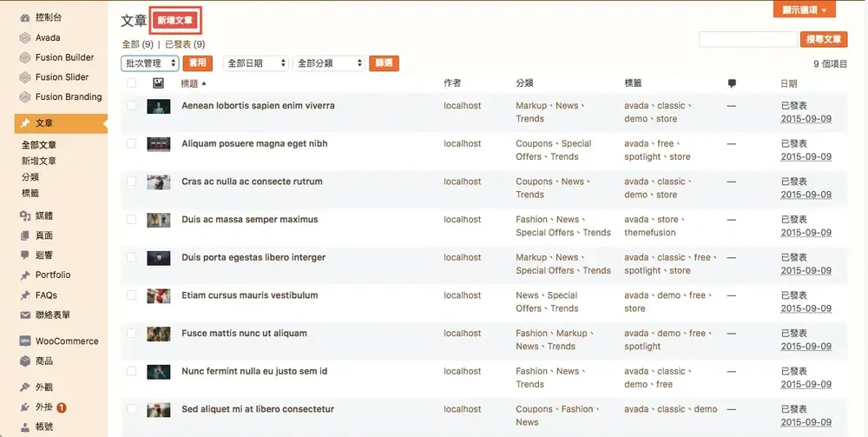
Task: Click the 套用 apply button
Action: point(198,63)
